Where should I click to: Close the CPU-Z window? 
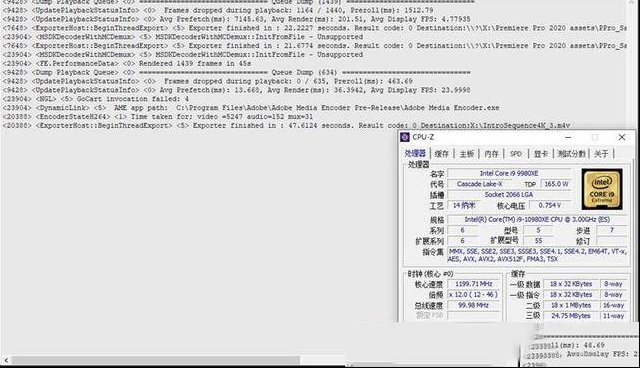pos(622,137)
